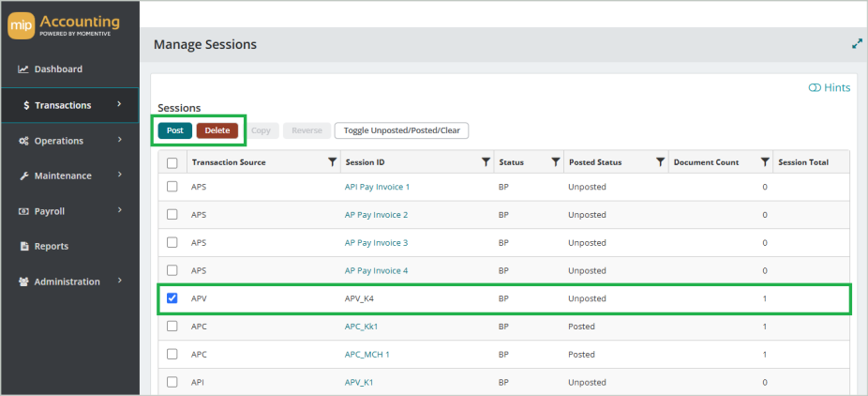
Task: Check the select-all header checkbox
Action: click(172, 163)
